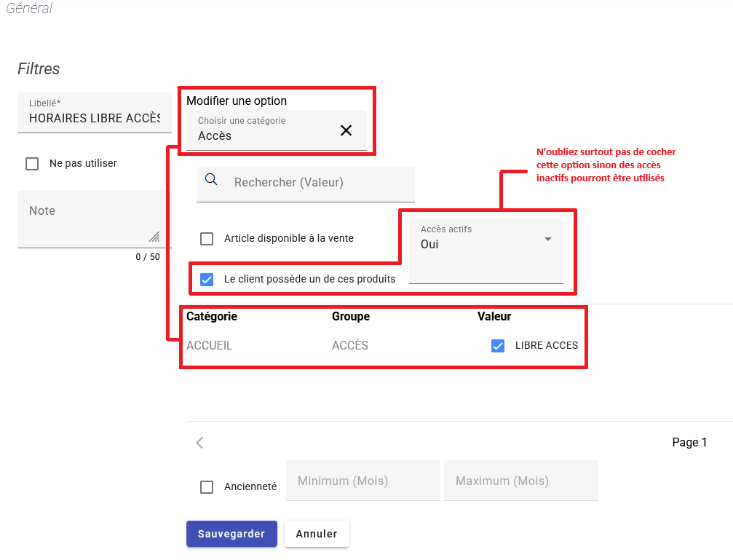The width and height of the screenshot is (733, 560).
Task: Open the 'Choisir une catégorie' dropdown
Action: [x=262, y=131]
